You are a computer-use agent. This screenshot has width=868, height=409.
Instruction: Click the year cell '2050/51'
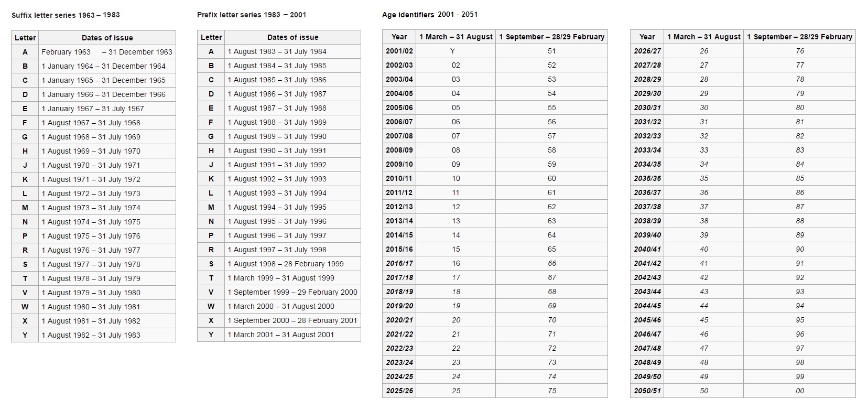click(x=647, y=391)
